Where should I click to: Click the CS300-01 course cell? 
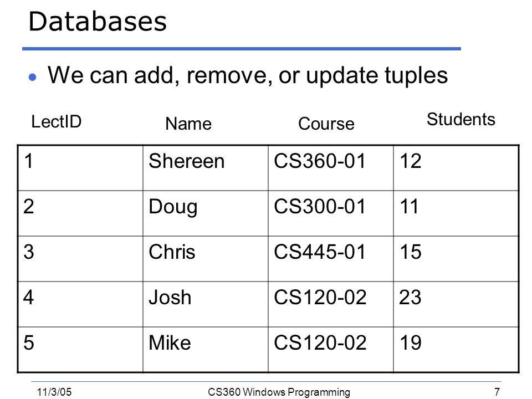[331, 213]
